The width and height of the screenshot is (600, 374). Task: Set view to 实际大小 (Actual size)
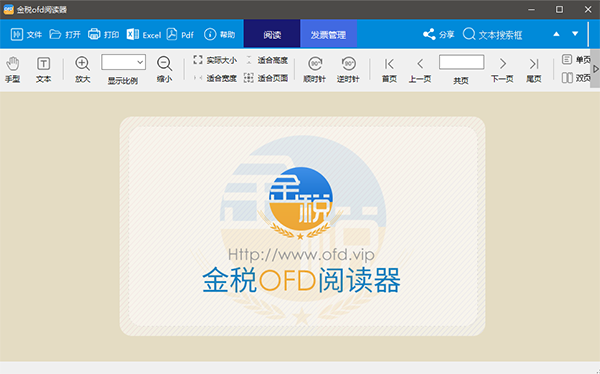click(215, 60)
